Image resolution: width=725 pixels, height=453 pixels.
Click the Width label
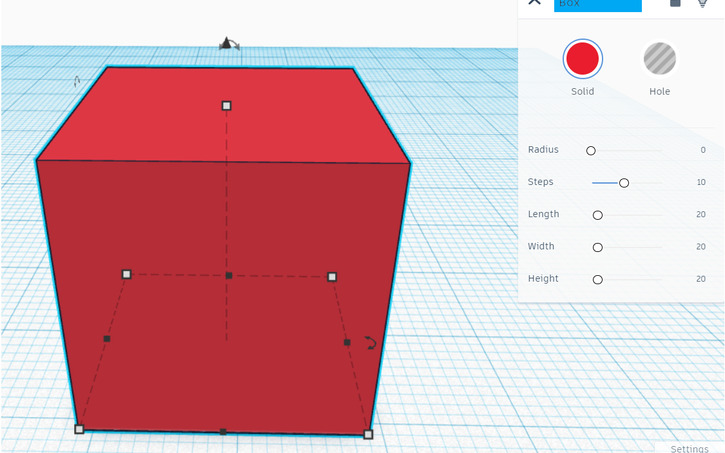[x=541, y=246]
